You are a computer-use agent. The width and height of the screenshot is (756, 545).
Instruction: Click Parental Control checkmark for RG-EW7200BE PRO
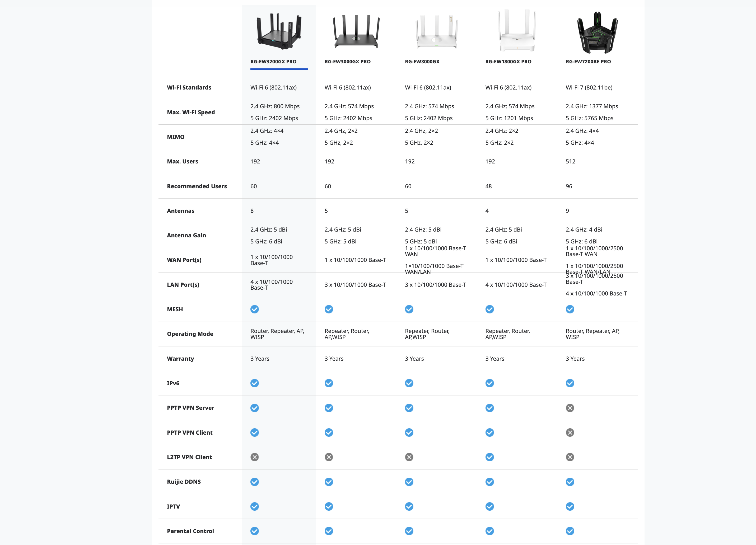(x=570, y=531)
